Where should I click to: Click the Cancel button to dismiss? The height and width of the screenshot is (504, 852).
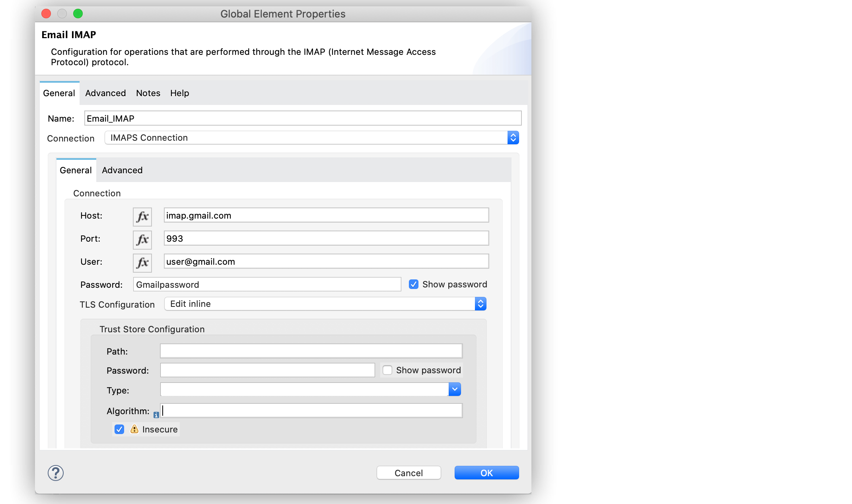coord(408,473)
